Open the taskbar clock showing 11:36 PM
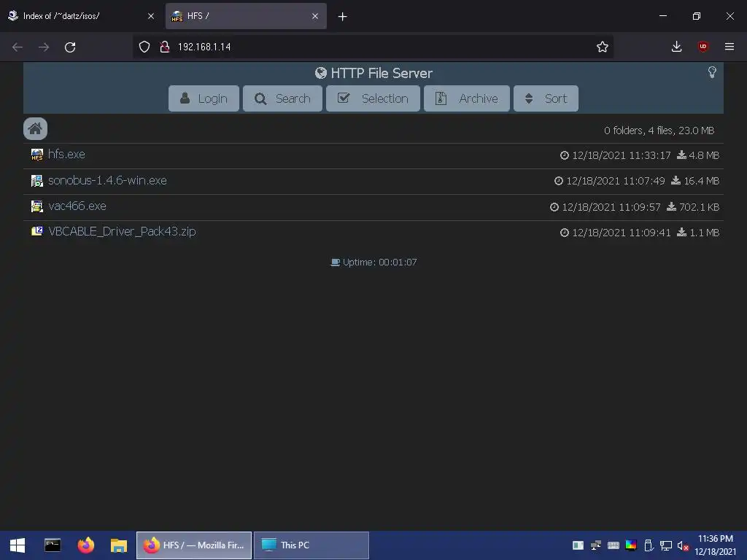747x560 pixels. pos(716,545)
